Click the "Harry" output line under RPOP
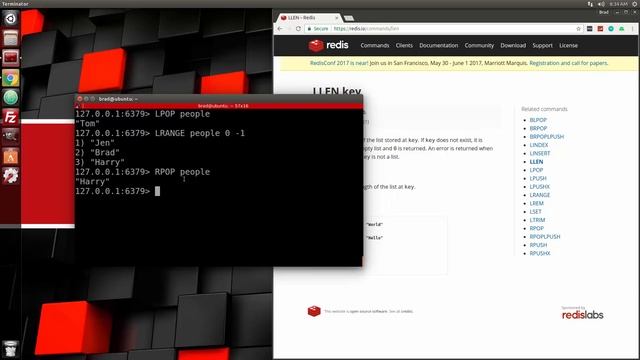The height and width of the screenshot is (360, 640). tap(92, 182)
